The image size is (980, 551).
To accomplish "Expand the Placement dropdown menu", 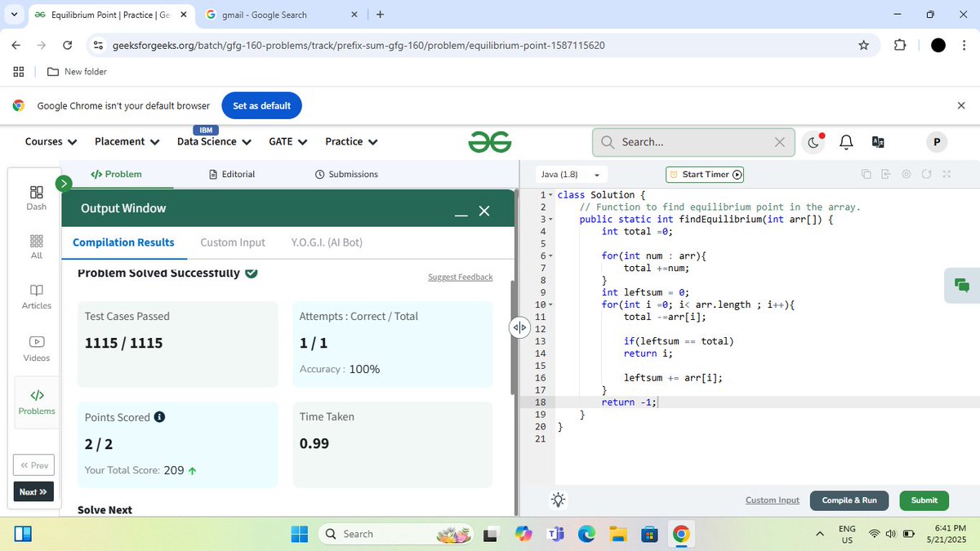I will coord(127,141).
